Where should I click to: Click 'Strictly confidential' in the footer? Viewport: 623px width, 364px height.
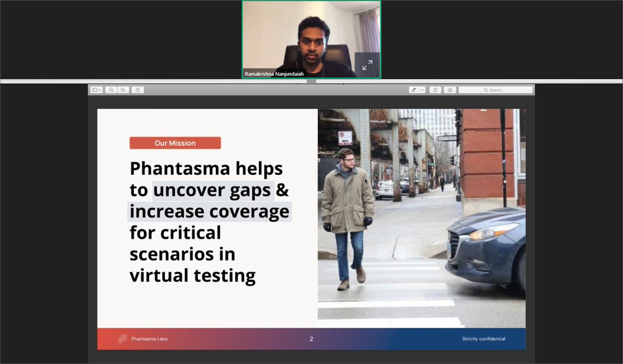click(x=483, y=339)
